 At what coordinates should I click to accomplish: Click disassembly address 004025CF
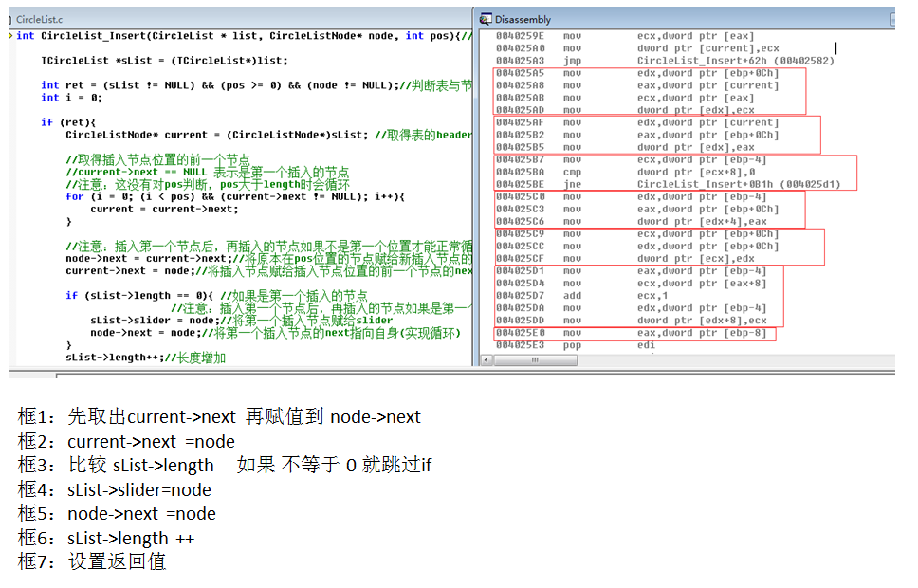pyautogui.click(x=520, y=258)
